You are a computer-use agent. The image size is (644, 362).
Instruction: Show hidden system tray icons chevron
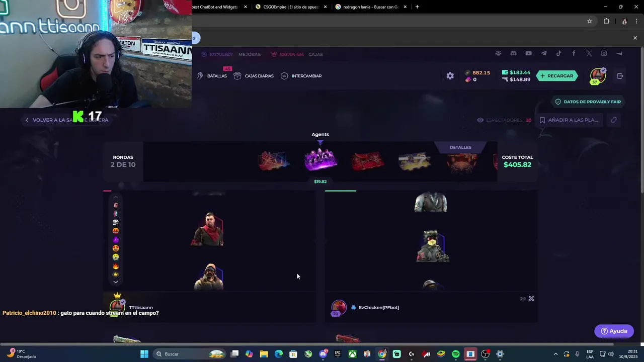555,354
